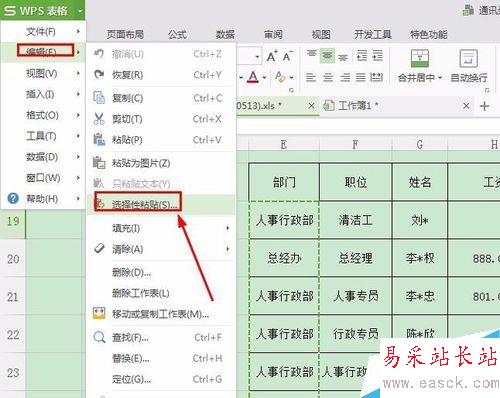This screenshot has width=500, height=398.
Task: Click the Paste as picture (粘贴为图片) icon
Action: click(x=99, y=163)
